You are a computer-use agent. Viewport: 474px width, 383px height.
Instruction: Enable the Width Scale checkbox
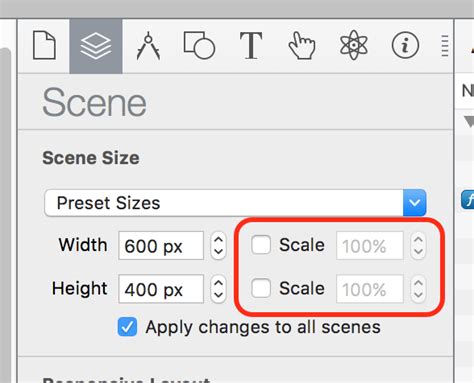[x=261, y=245]
